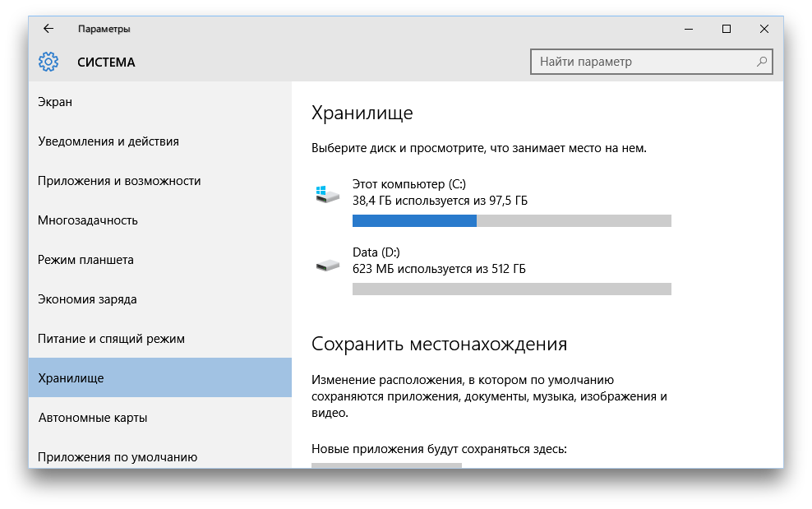This screenshot has width=812, height=509.
Task: Click the C: drive usage bar
Action: click(511, 220)
